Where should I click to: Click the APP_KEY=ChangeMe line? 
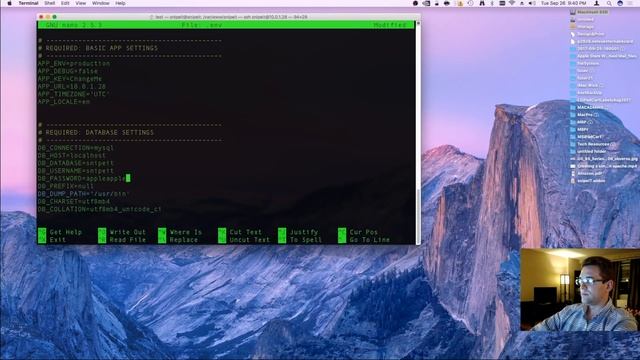pos(70,79)
